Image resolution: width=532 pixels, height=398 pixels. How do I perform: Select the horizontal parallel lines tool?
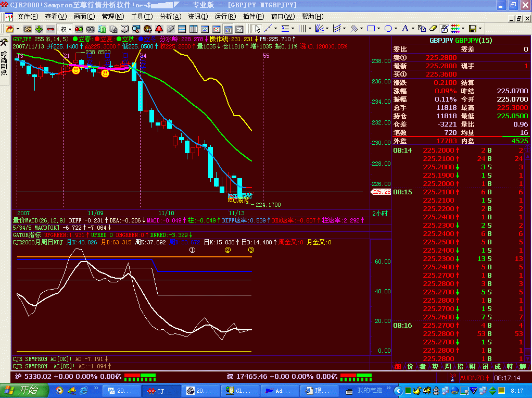coord(285,29)
